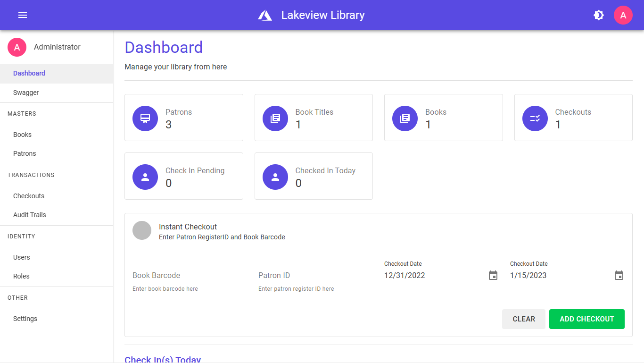Open Swagger in the sidebar

(57, 93)
